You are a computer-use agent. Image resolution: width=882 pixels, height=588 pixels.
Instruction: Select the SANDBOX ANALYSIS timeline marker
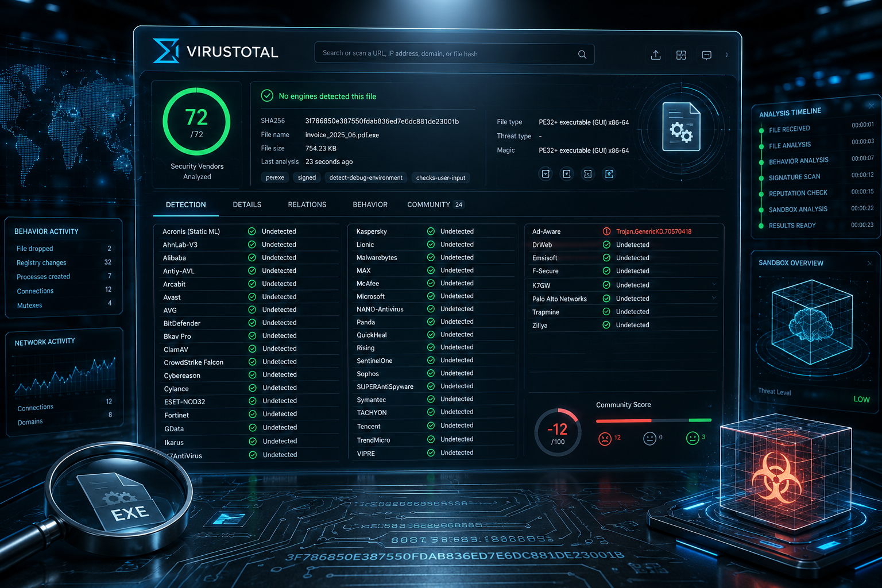point(761,210)
